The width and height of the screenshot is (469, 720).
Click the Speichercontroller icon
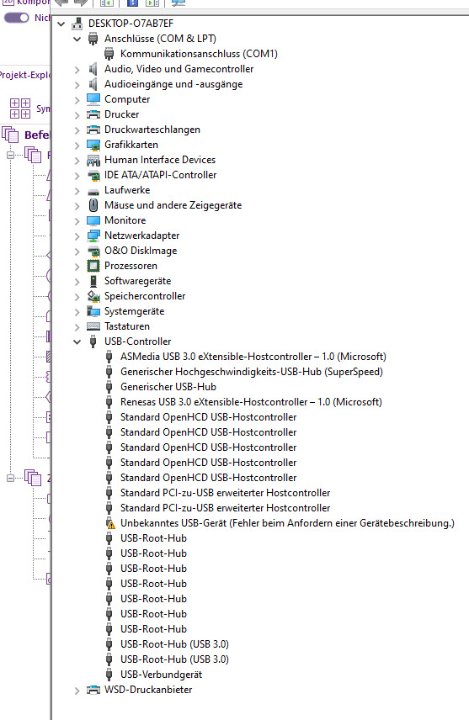[93, 296]
